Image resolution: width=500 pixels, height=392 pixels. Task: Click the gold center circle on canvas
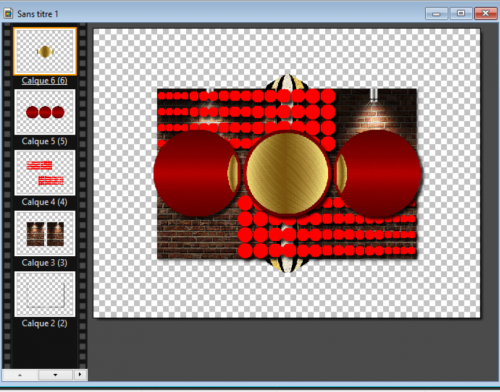[287, 173]
